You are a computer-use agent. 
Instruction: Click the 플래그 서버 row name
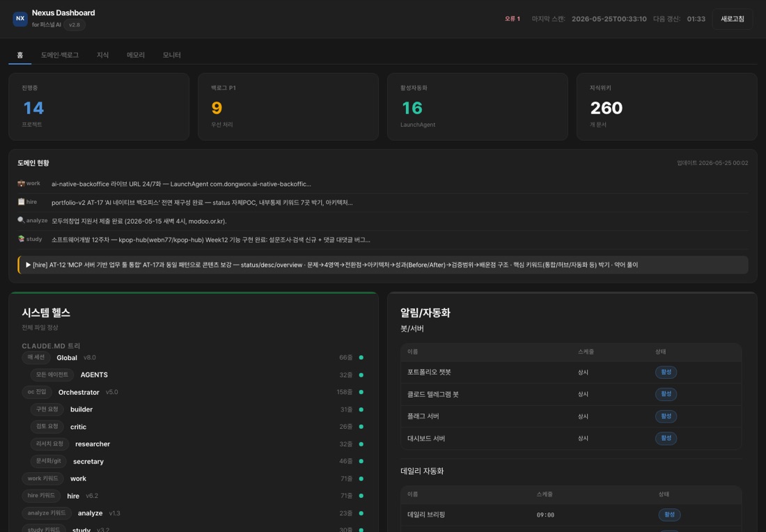pyautogui.click(x=423, y=416)
